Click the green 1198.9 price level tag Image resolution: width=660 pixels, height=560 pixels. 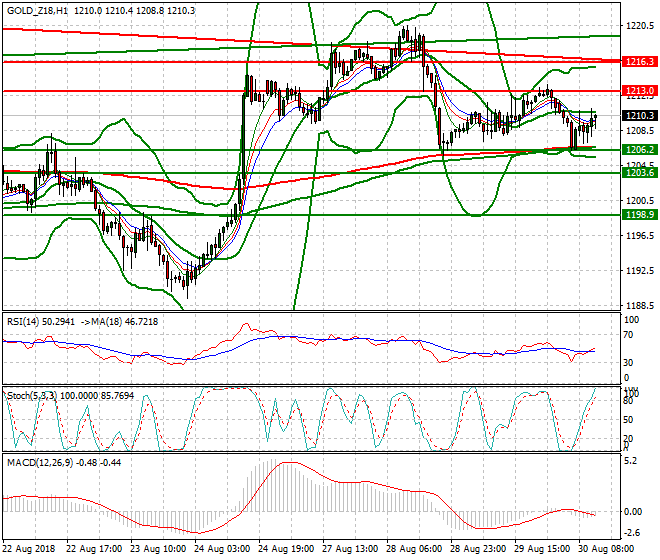638,215
